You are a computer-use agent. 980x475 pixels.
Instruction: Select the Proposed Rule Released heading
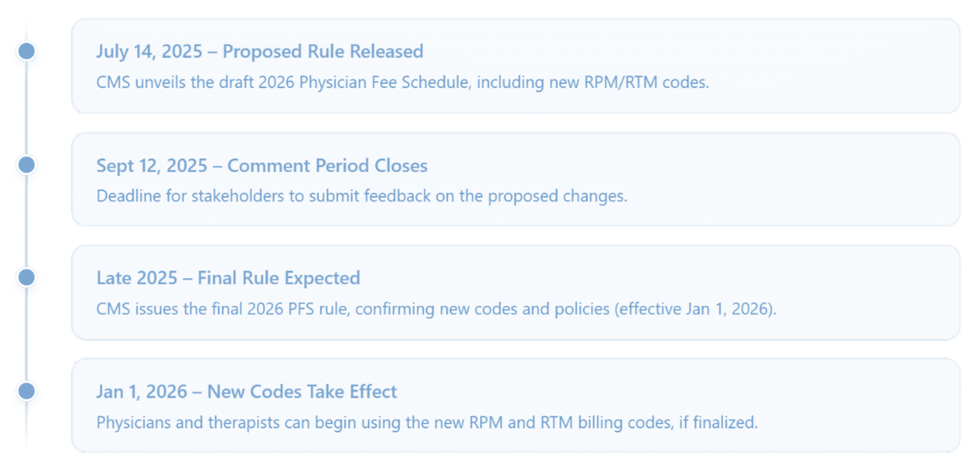(259, 52)
